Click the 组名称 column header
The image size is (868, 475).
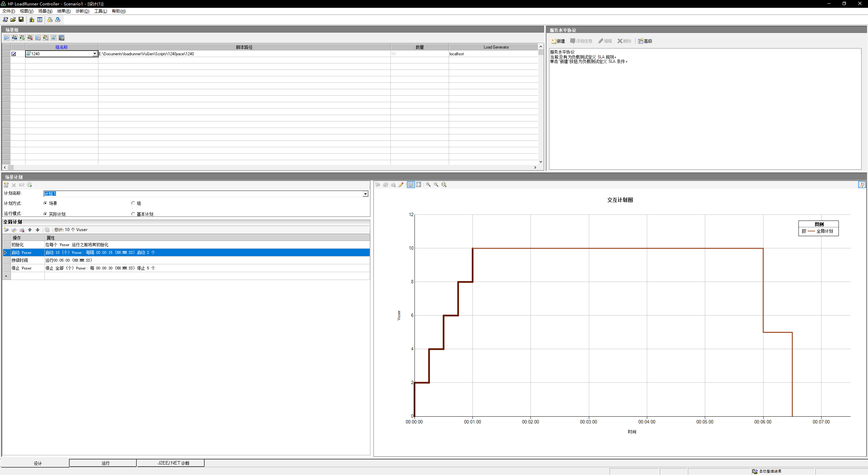[x=62, y=47]
